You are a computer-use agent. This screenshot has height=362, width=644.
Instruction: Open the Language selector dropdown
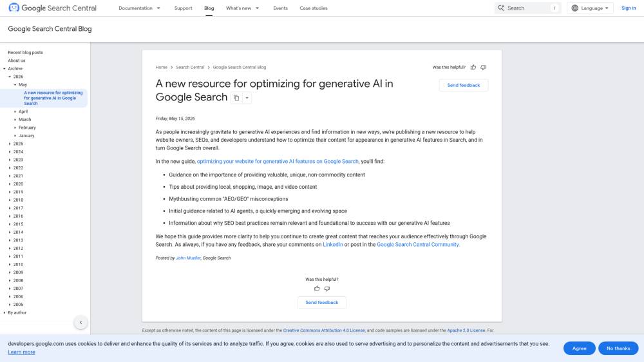(590, 8)
